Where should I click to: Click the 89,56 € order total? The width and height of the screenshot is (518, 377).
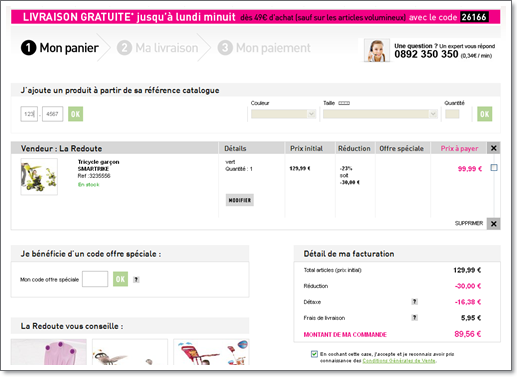[467, 334]
